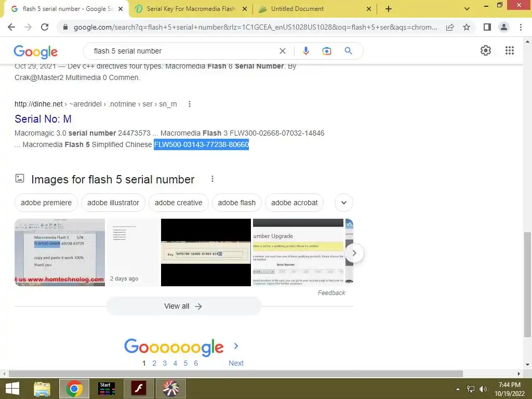Viewport: 532px width, 399px height.
Task: Open a new tab with the plus button
Action: click(x=389, y=9)
